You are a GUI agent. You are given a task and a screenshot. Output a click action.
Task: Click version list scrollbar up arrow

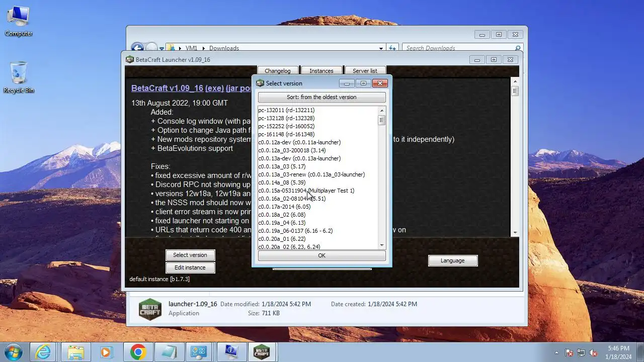(381, 111)
